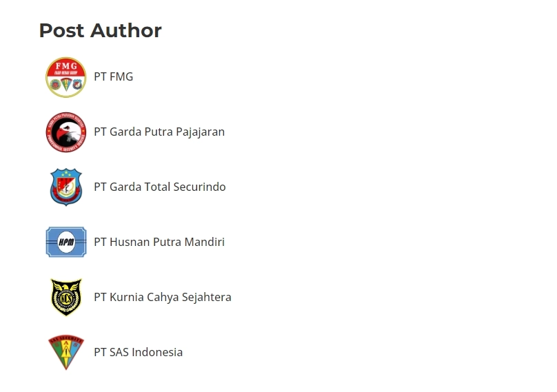Open the Kurnia Cahya Sejahtera winged crest
This screenshot has height=392, width=557.
pos(66,298)
